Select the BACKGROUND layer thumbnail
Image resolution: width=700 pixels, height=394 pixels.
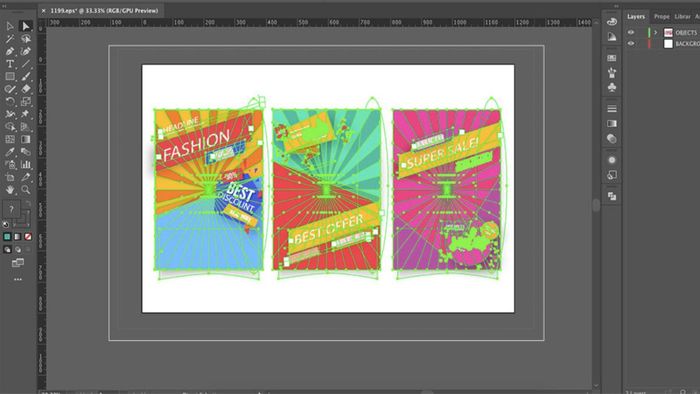(x=668, y=43)
